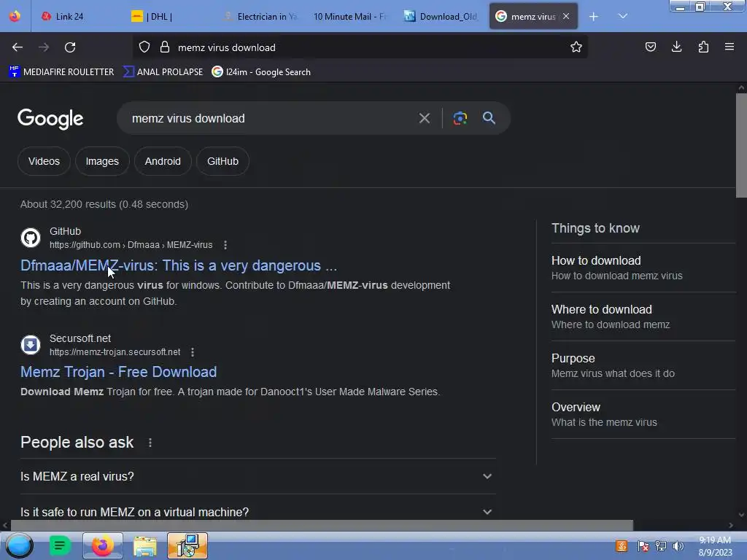
Task: Open File Explorer from taskbar
Action: pos(145,545)
